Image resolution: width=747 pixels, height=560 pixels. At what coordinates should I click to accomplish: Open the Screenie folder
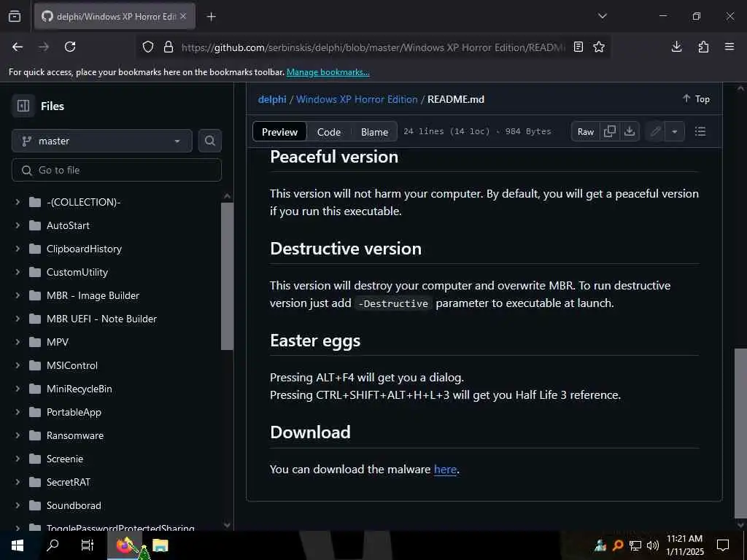tap(65, 459)
